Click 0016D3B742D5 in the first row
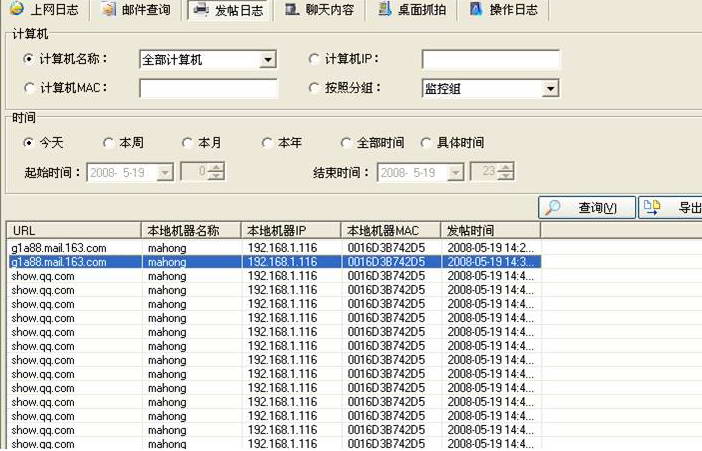702x451 pixels. (x=386, y=248)
